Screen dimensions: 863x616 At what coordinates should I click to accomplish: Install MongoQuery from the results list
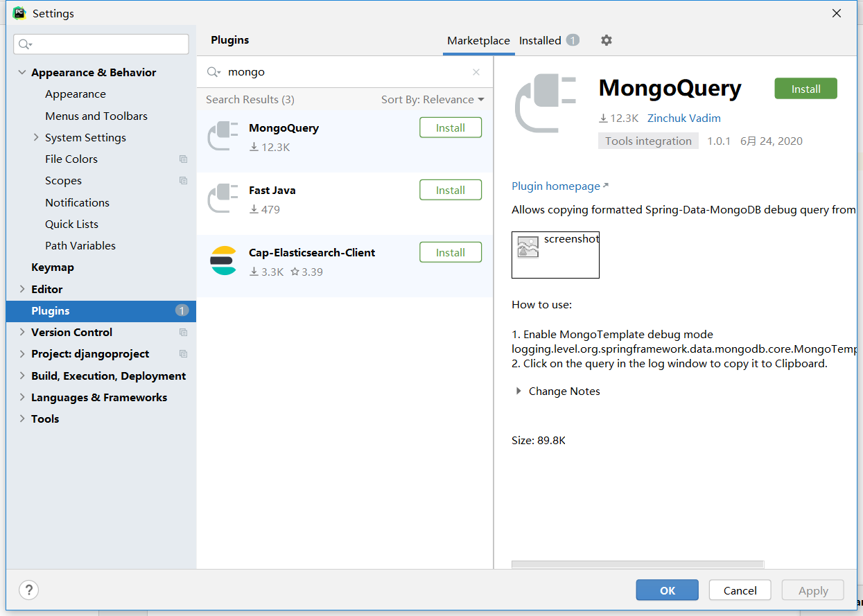[451, 128]
